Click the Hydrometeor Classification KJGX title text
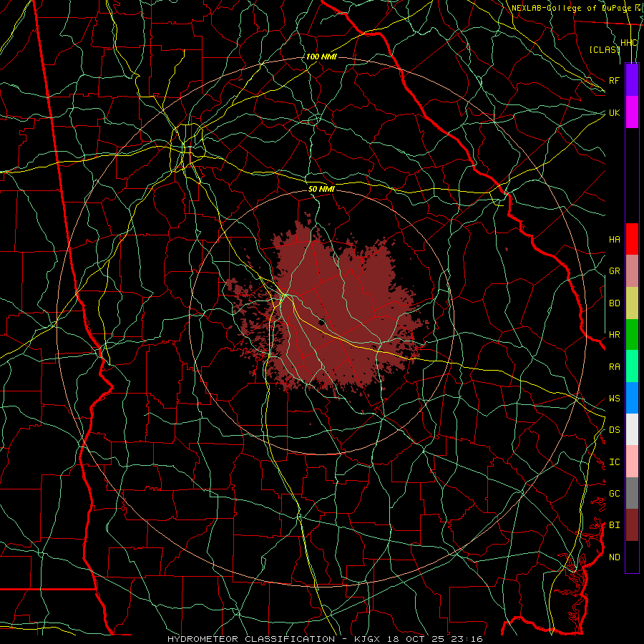 (325, 639)
